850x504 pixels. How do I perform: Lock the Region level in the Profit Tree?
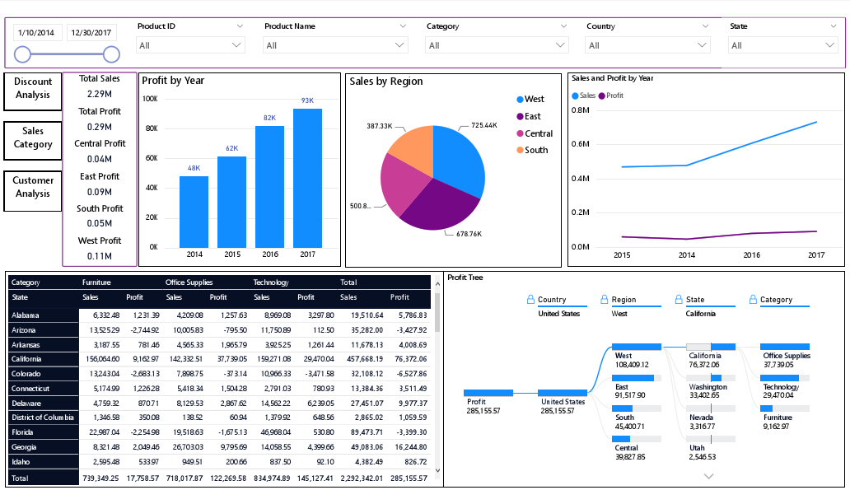(x=602, y=299)
